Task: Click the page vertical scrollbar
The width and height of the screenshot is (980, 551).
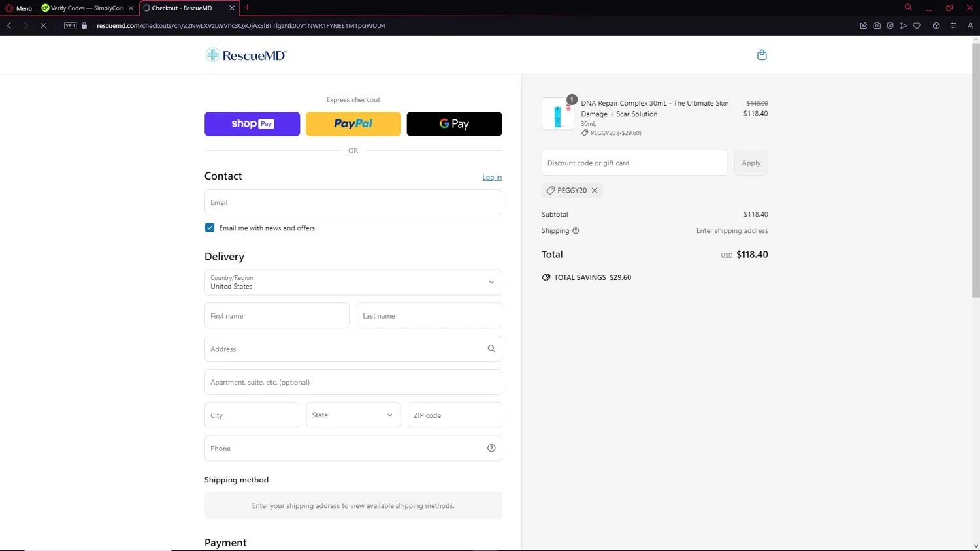Action: [x=976, y=170]
